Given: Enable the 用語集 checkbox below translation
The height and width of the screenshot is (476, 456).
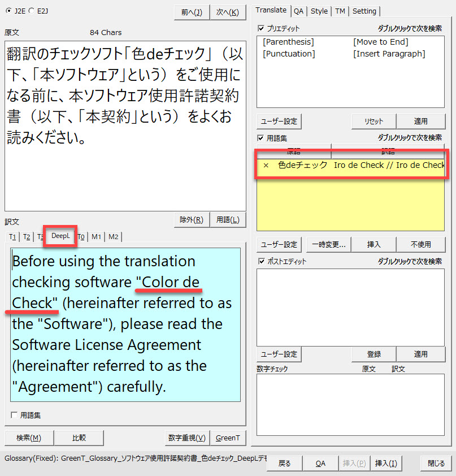Looking at the screenshot, I should click(x=14, y=415).
